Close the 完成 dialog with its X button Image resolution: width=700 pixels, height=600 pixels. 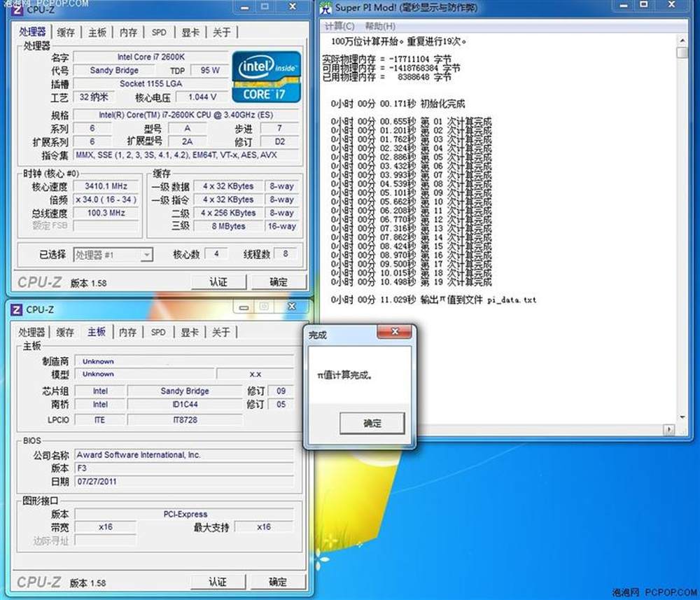(x=394, y=332)
